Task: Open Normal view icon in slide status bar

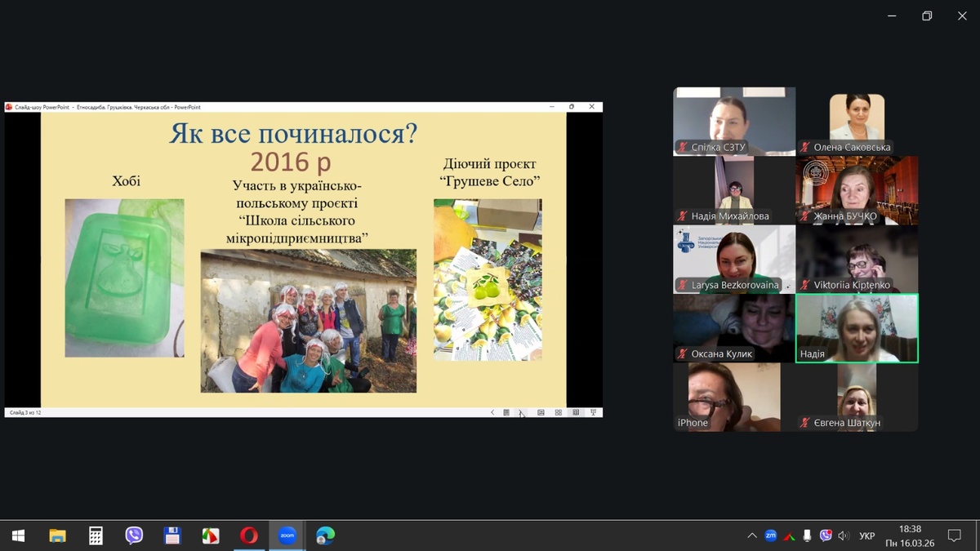Action: (541, 413)
